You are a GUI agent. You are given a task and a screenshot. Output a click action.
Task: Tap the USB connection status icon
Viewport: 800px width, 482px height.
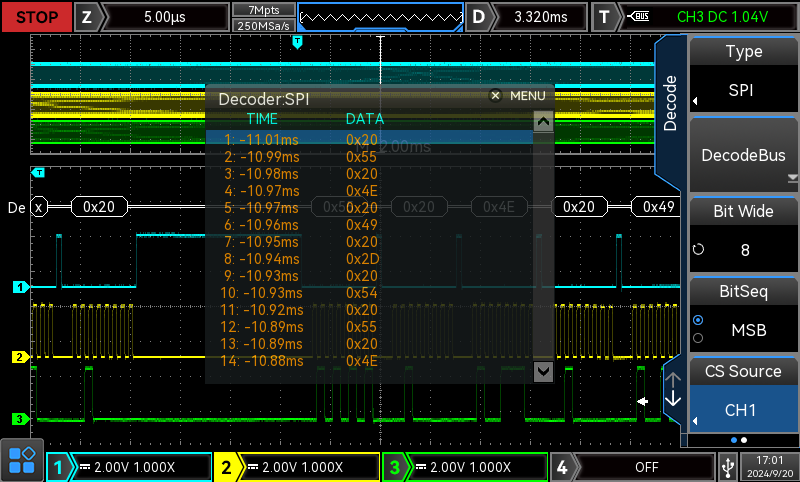[x=728, y=467]
